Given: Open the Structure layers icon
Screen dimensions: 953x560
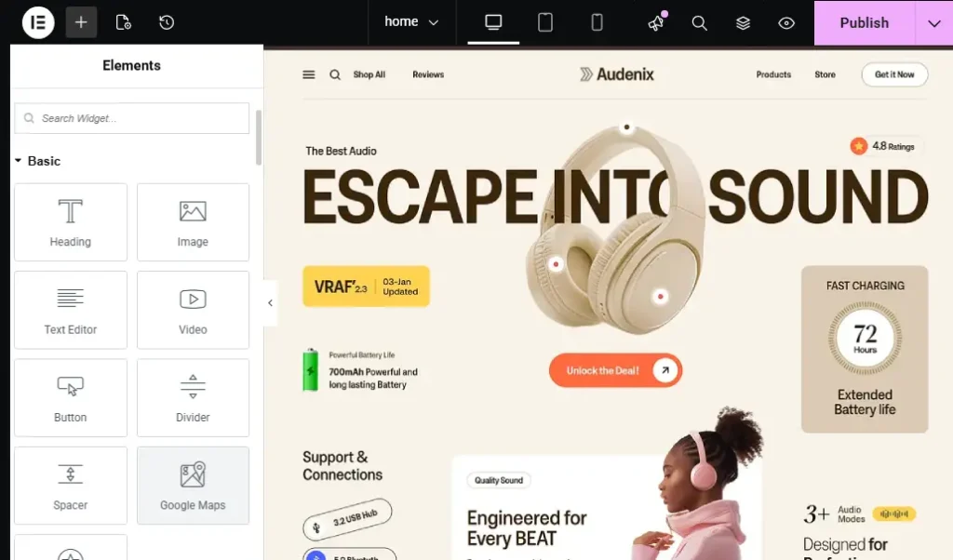Looking at the screenshot, I should 743,23.
